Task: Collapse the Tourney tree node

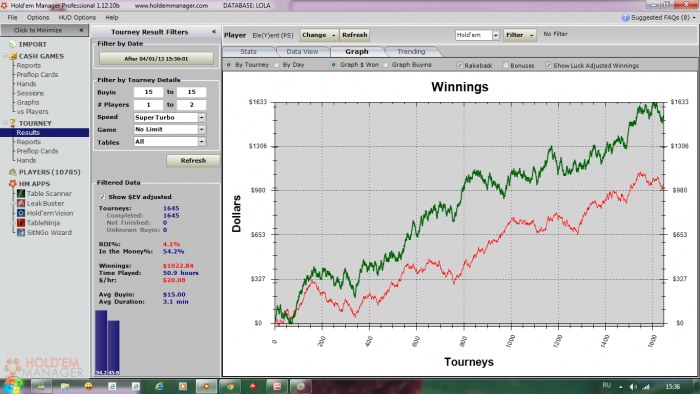Action: (x=5, y=123)
